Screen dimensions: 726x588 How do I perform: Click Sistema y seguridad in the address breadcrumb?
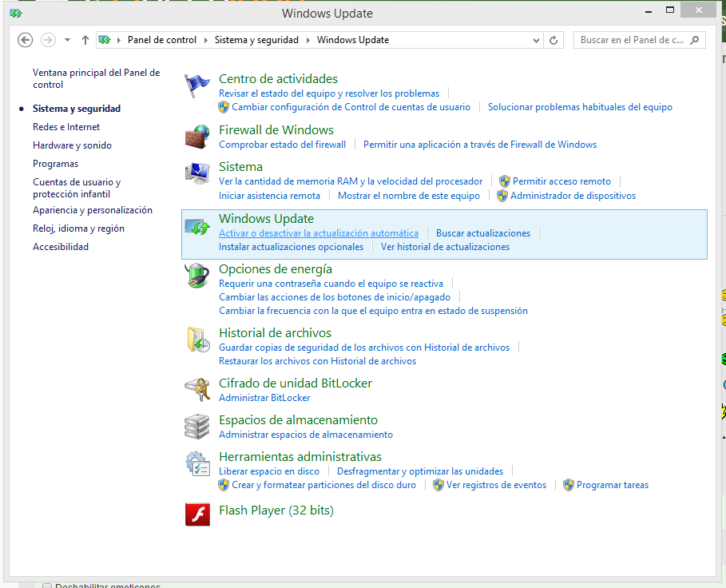(x=256, y=40)
